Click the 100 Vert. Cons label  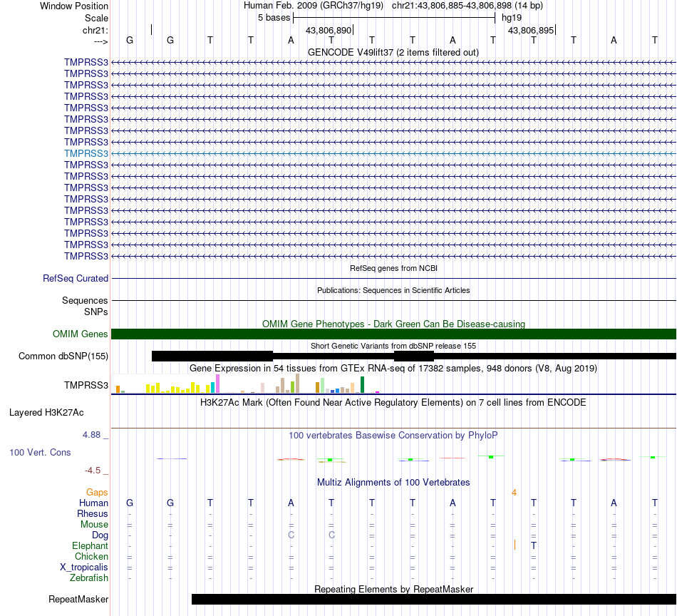tap(40, 452)
